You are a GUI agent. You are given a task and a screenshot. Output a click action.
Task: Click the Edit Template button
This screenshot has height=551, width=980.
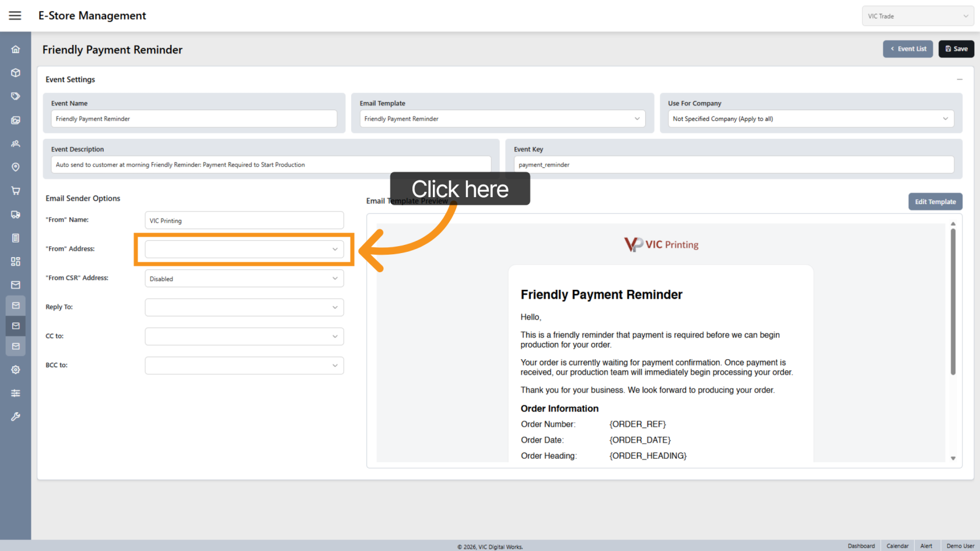point(935,202)
